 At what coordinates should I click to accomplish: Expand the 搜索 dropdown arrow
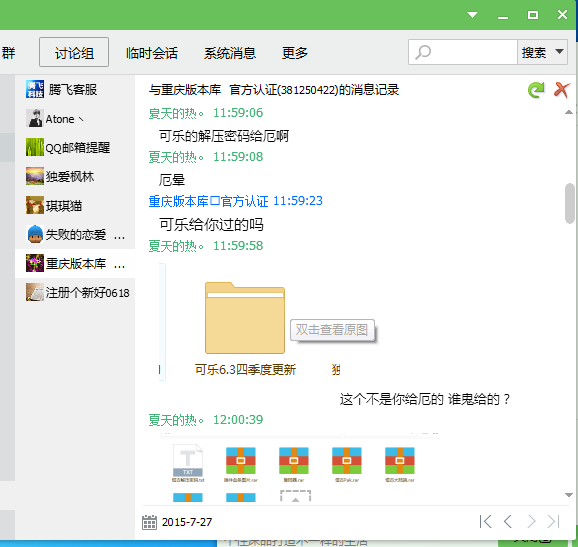pyautogui.click(x=560, y=52)
